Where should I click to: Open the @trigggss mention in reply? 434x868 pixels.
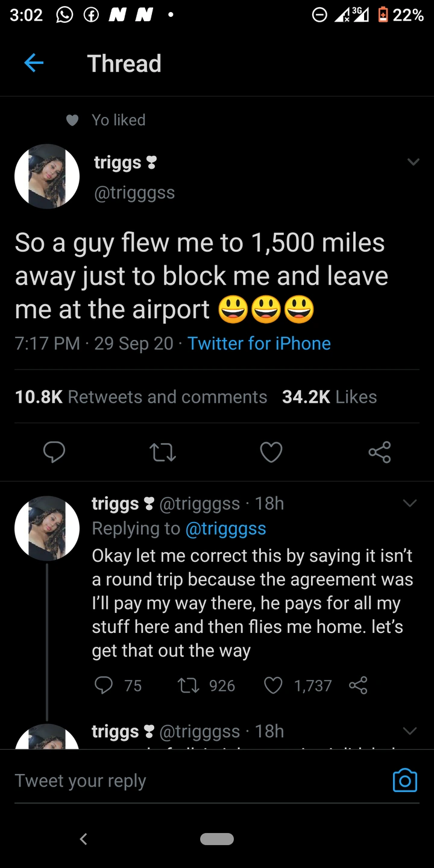[x=225, y=528]
